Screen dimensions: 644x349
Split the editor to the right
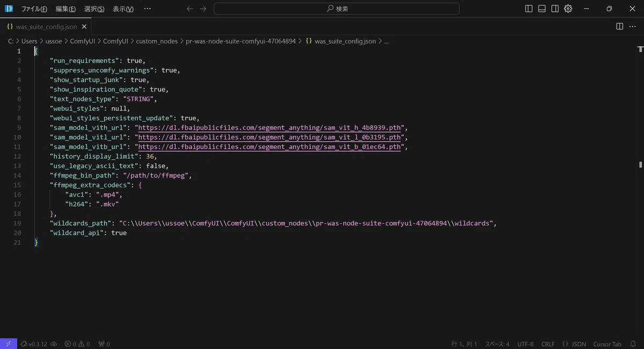[619, 26]
